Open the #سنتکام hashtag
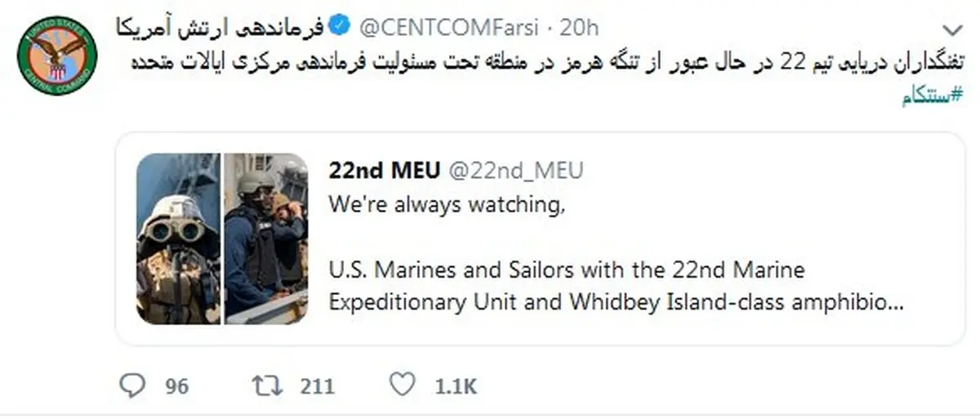 click(x=930, y=98)
